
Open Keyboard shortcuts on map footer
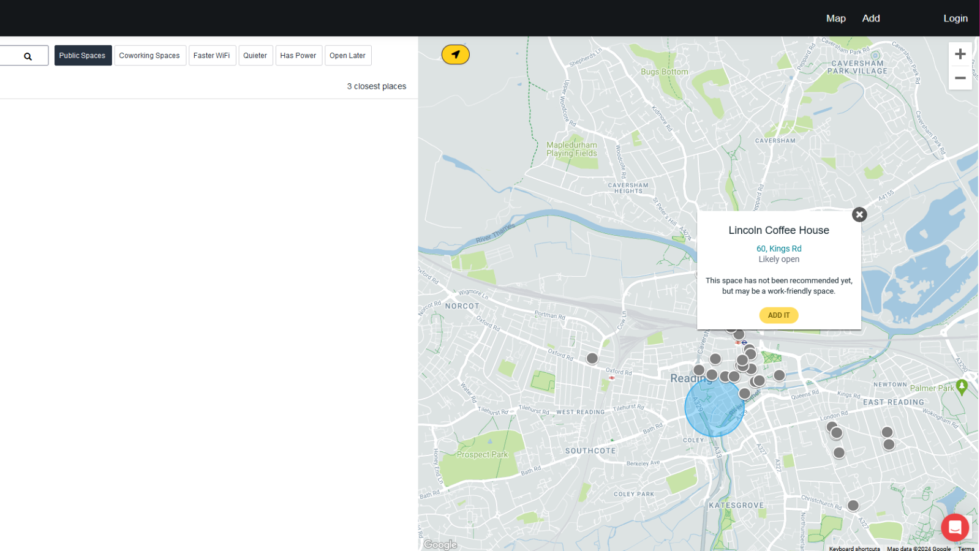pyautogui.click(x=854, y=549)
